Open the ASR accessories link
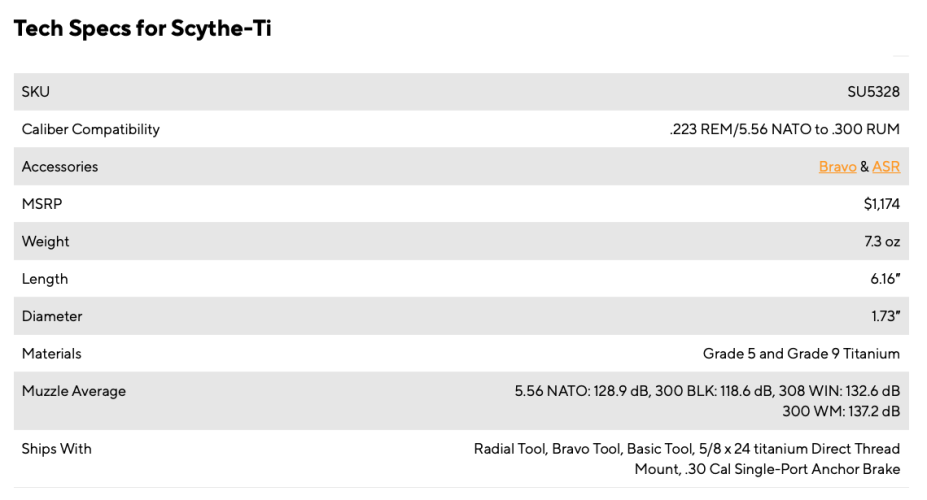927x500 pixels. tap(886, 167)
